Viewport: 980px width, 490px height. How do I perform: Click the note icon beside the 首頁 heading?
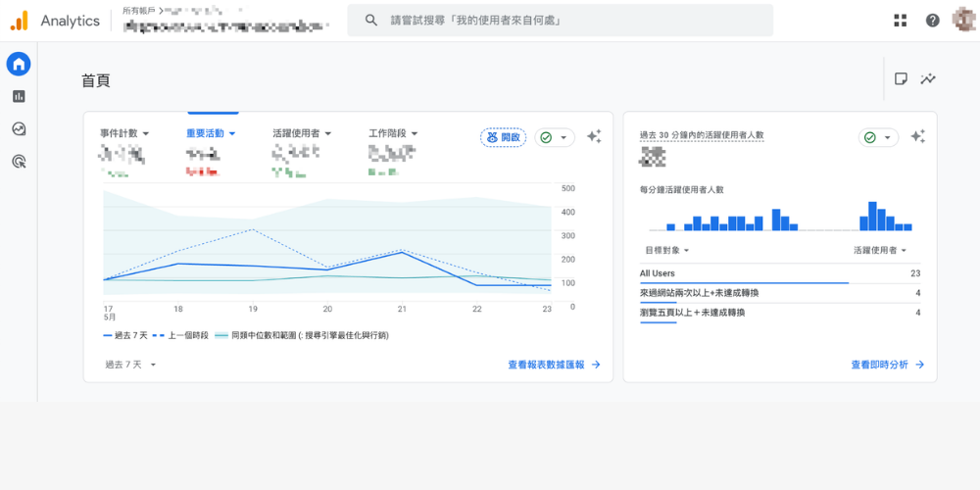[x=901, y=78]
